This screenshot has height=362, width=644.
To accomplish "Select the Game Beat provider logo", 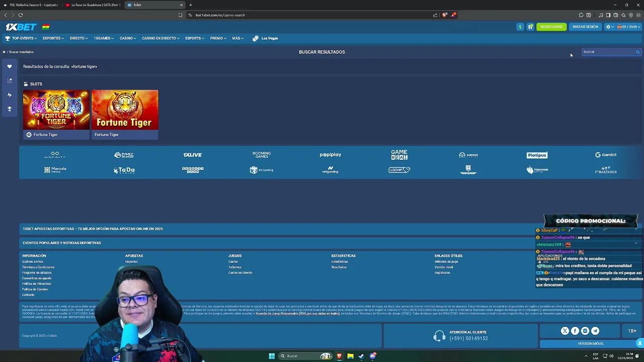I will click(399, 155).
